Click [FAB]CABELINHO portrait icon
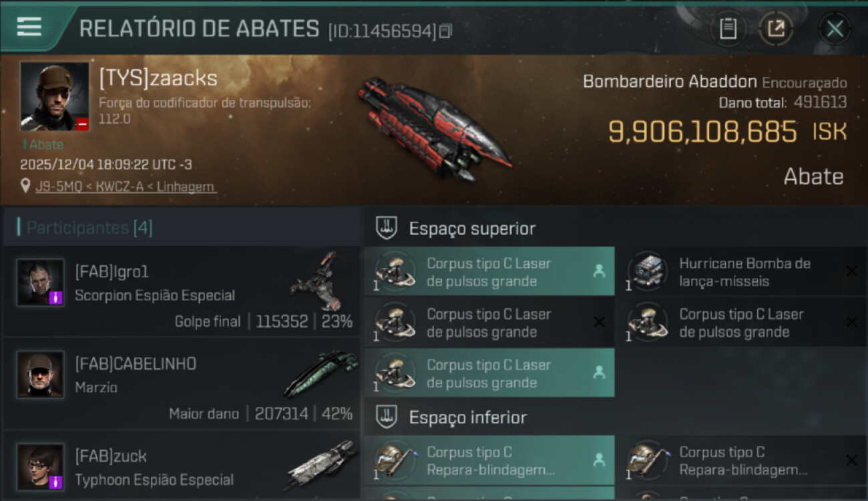 coord(40,375)
